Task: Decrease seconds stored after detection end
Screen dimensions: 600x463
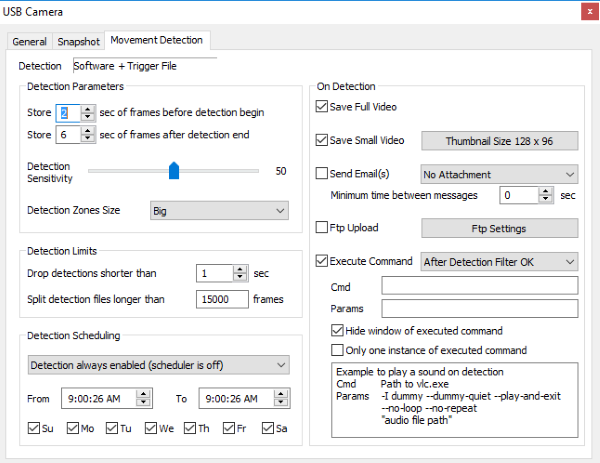Action: pos(87,139)
